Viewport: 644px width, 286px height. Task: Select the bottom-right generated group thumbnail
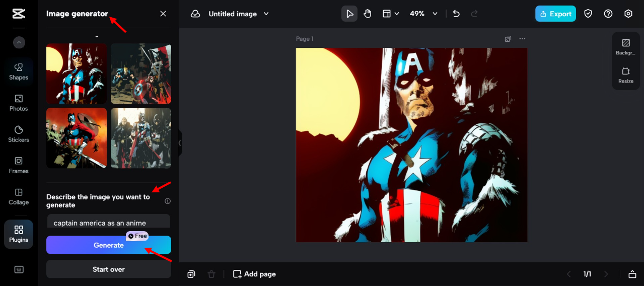[x=141, y=138]
